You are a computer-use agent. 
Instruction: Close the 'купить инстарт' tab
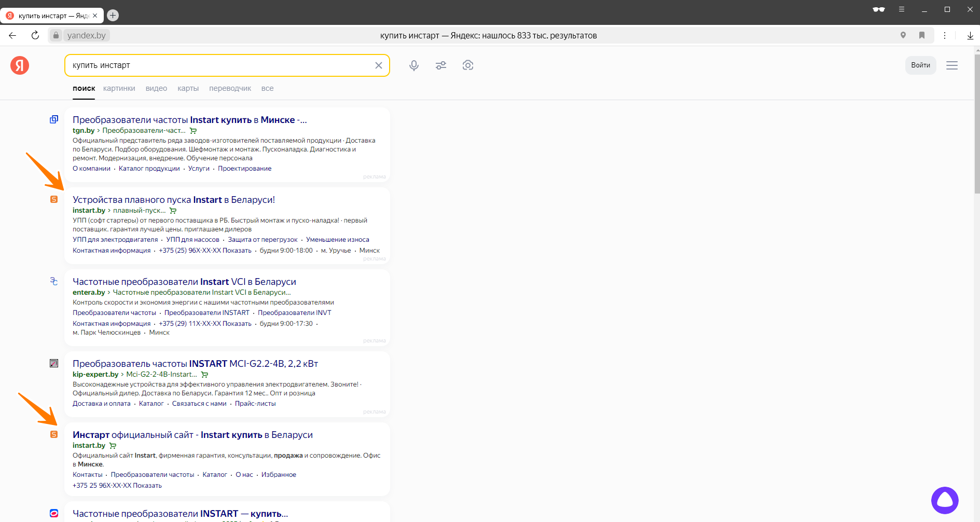coord(95,16)
